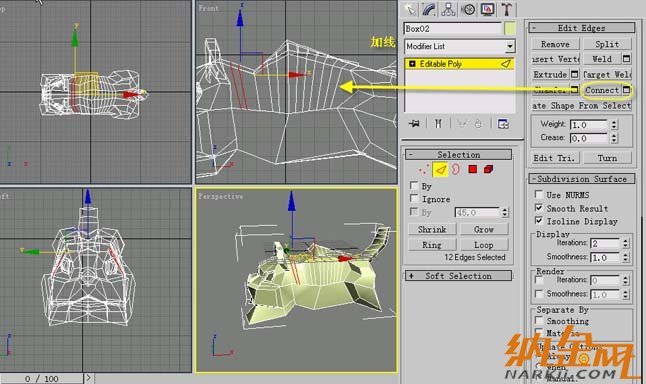Click the Weight value spinner
646x384 pixels.
pyautogui.click(x=614, y=124)
